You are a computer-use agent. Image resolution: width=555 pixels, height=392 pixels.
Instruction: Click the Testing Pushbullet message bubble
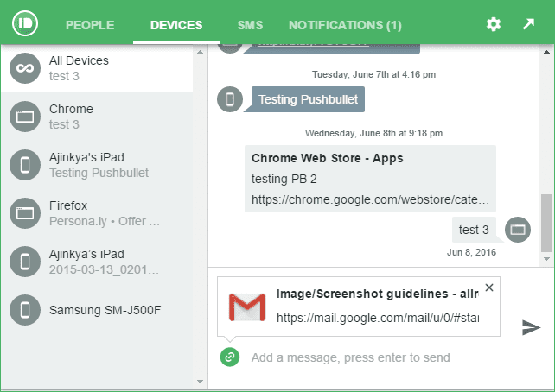(308, 99)
